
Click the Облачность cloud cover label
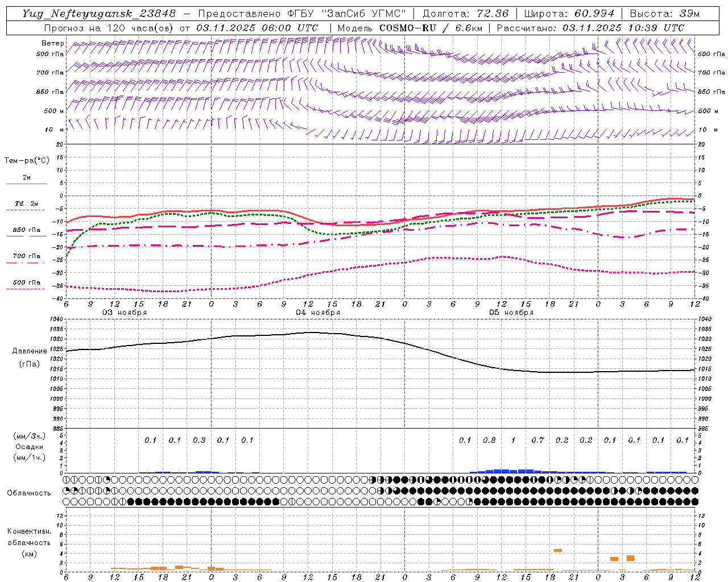[29, 493]
